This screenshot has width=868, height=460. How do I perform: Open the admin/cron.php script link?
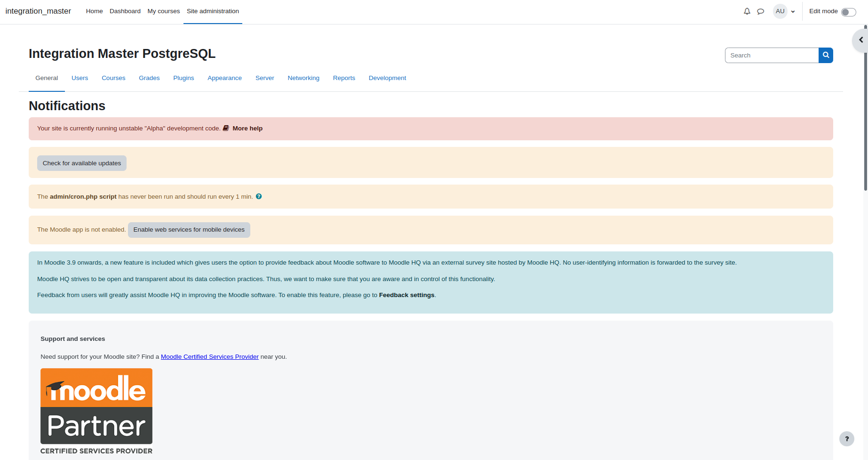coord(83,197)
